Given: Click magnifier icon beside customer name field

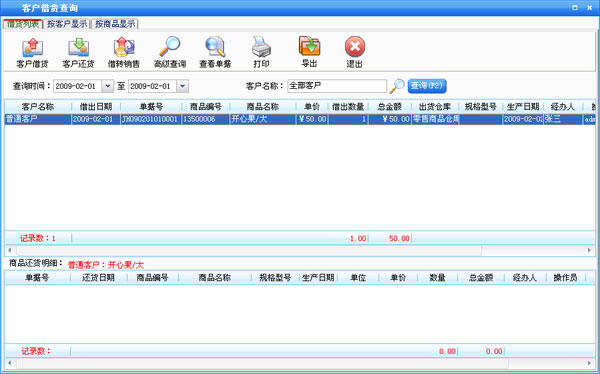Looking at the screenshot, I should point(397,86).
